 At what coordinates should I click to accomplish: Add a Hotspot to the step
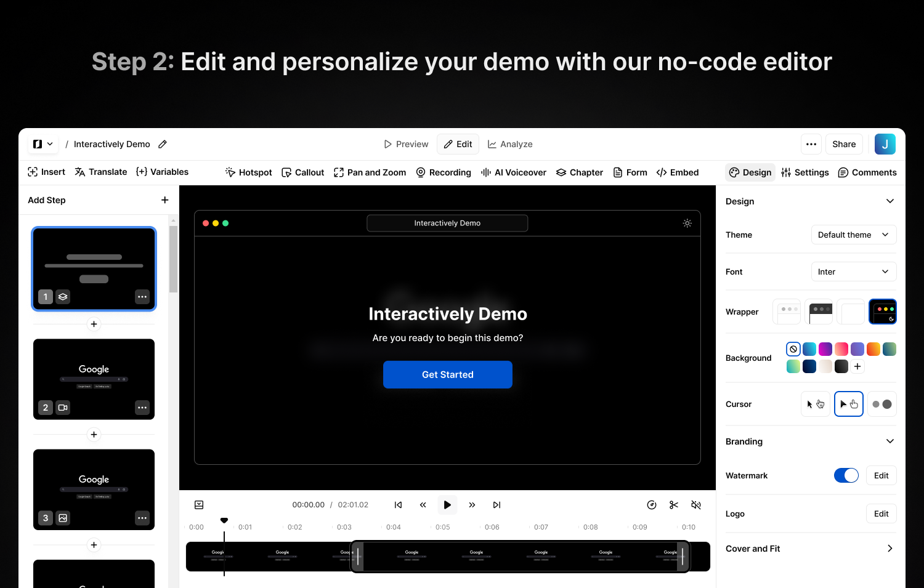coord(248,172)
